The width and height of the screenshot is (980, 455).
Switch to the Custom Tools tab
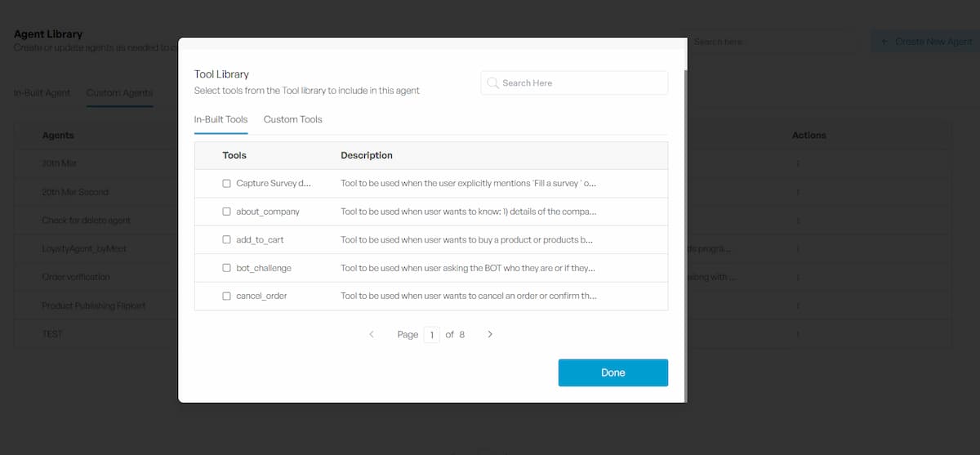coord(292,119)
